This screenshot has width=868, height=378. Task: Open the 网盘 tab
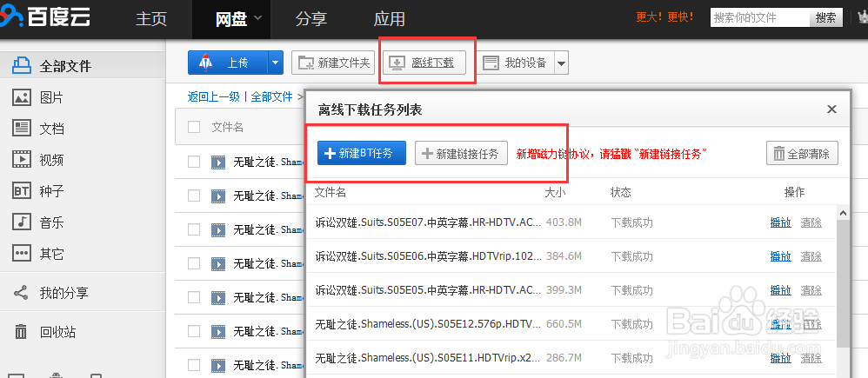coord(230,19)
